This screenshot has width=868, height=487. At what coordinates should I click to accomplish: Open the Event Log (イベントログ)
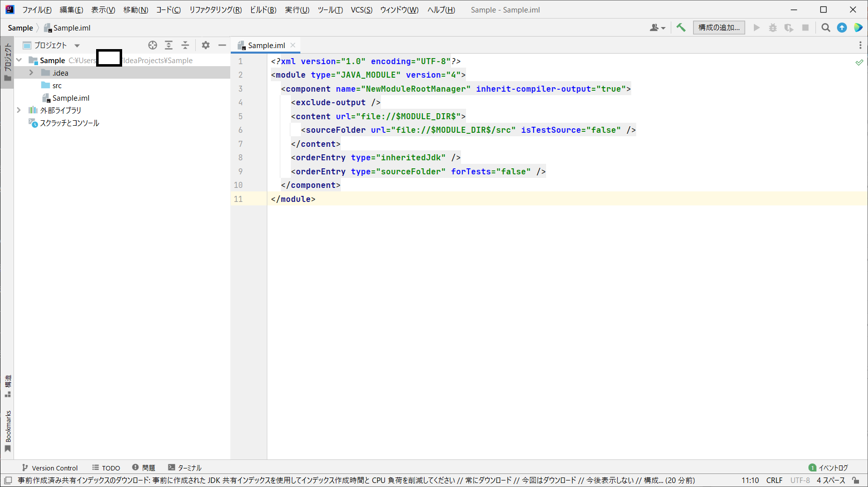tap(828, 467)
